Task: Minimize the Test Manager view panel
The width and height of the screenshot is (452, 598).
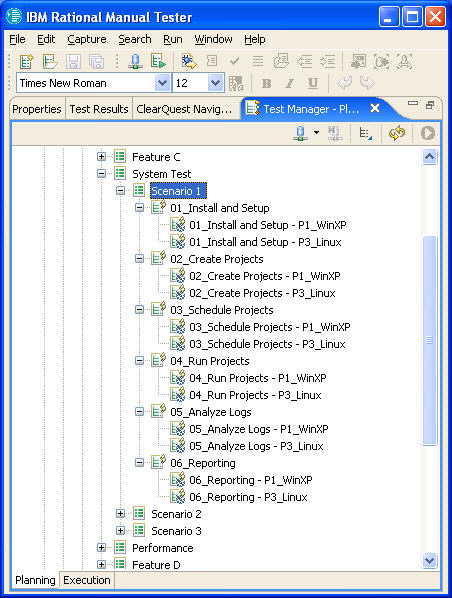Action: click(x=413, y=103)
